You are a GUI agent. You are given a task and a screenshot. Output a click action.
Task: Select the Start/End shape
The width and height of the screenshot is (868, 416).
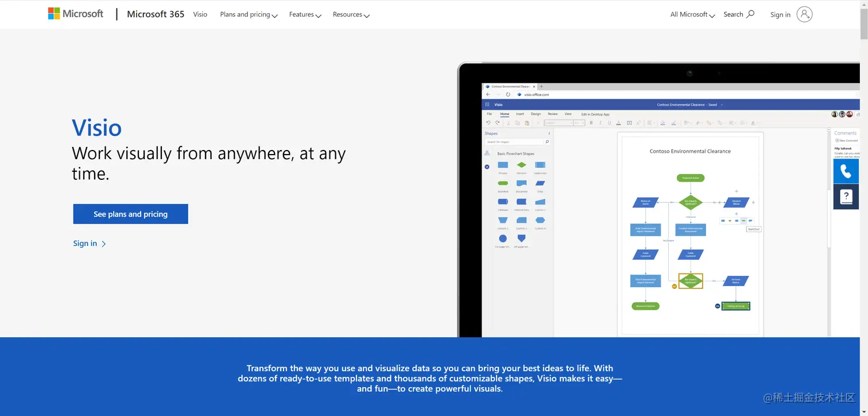point(503,183)
